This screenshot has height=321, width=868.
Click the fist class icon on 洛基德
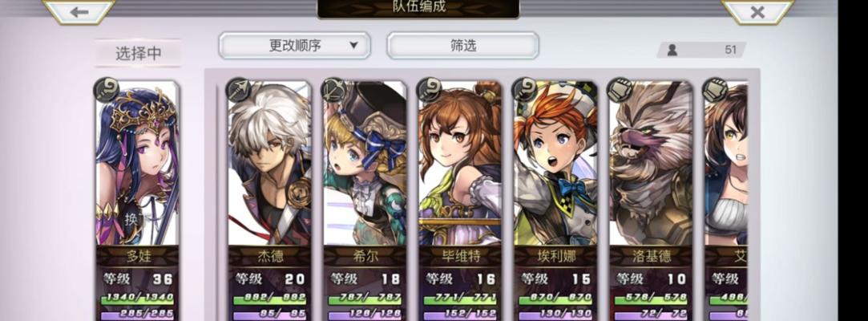[x=620, y=90]
